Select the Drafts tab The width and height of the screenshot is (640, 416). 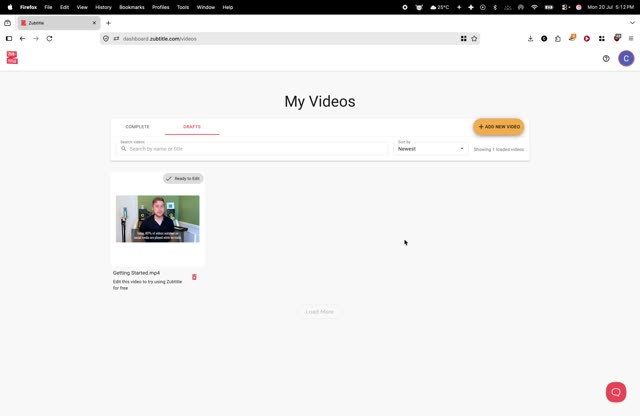(192, 127)
